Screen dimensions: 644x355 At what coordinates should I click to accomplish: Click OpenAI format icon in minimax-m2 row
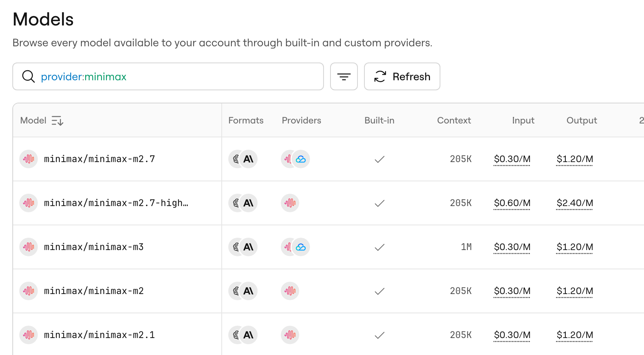pyautogui.click(x=236, y=291)
